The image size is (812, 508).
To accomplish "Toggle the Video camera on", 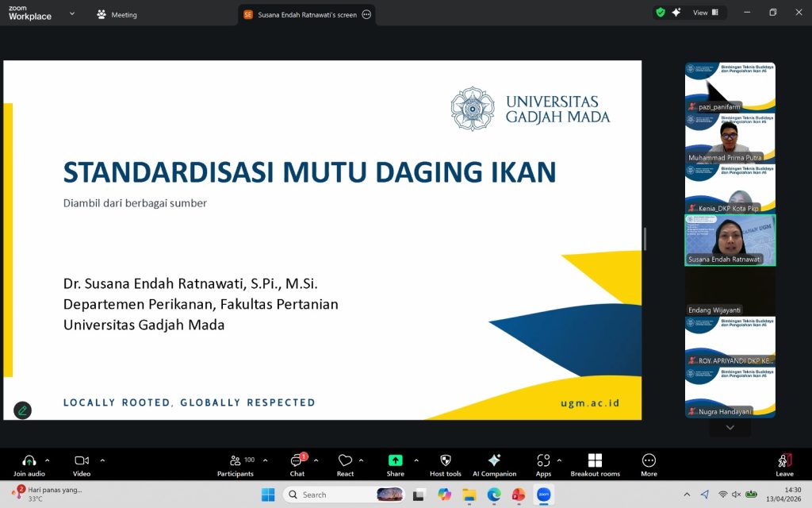I will (x=81, y=461).
